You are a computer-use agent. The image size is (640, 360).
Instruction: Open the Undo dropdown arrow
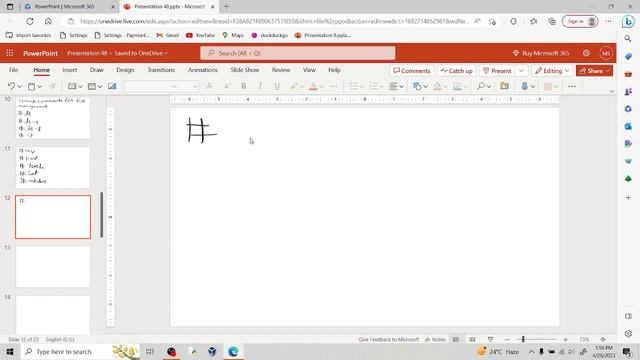pyautogui.click(x=19, y=87)
